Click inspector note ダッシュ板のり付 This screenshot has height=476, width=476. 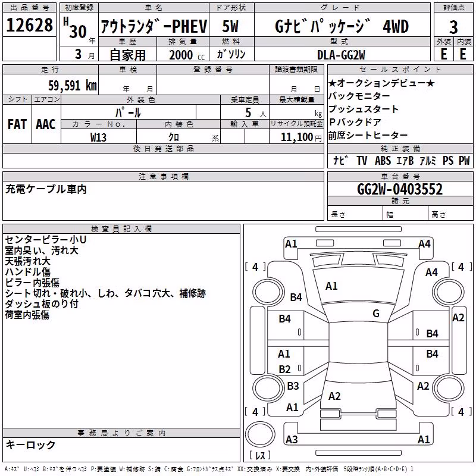coord(42,304)
